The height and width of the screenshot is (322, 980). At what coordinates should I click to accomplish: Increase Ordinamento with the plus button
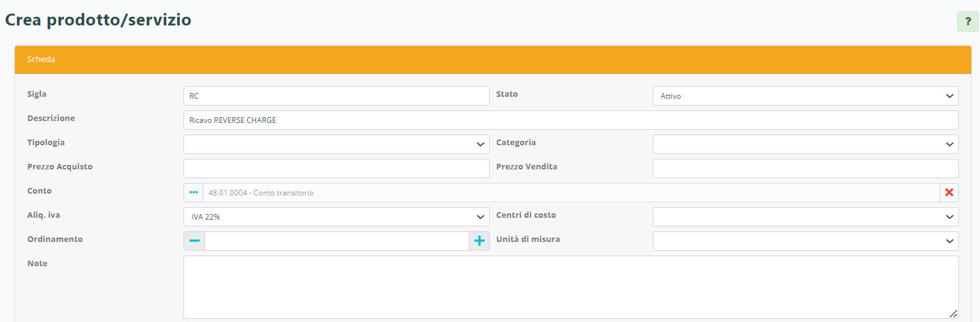[x=479, y=241]
